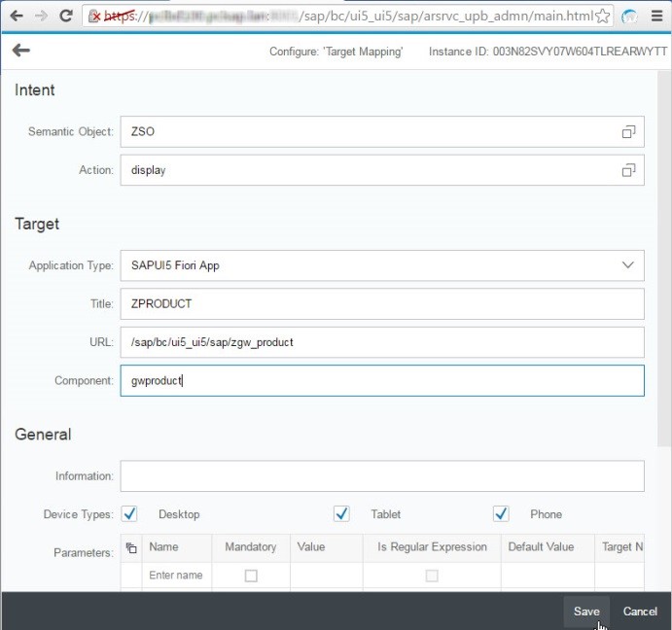Uncheck the Phone device type
This screenshot has width=672, height=630.
click(x=501, y=513)
